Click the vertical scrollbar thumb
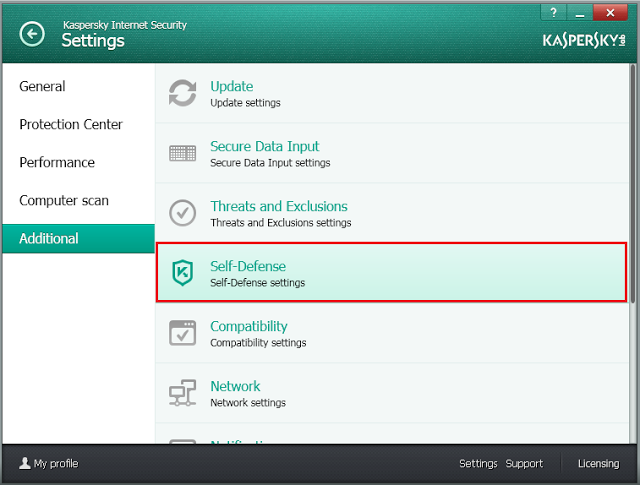This screenshot has width=640, height=485. (633, 183)
